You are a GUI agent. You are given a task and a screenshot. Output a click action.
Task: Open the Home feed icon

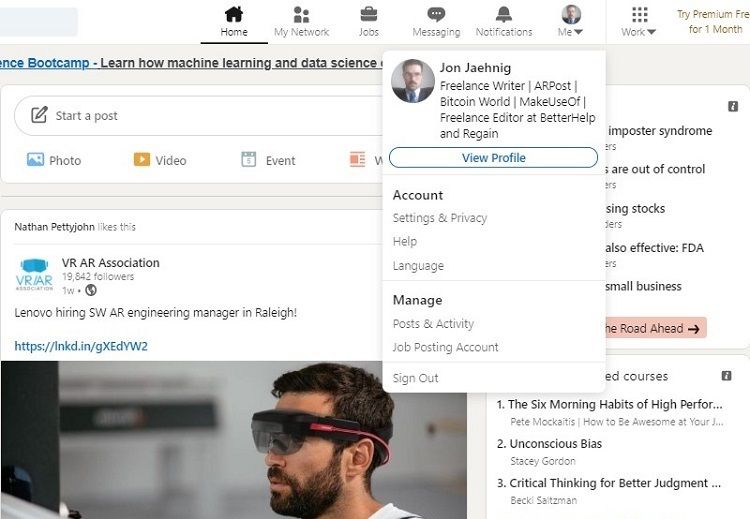(x=233, y=14)
